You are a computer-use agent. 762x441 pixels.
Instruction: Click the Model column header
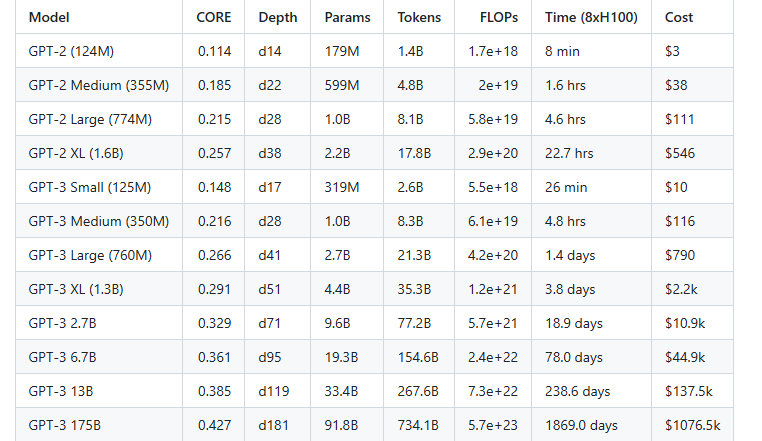coord(49,17)
